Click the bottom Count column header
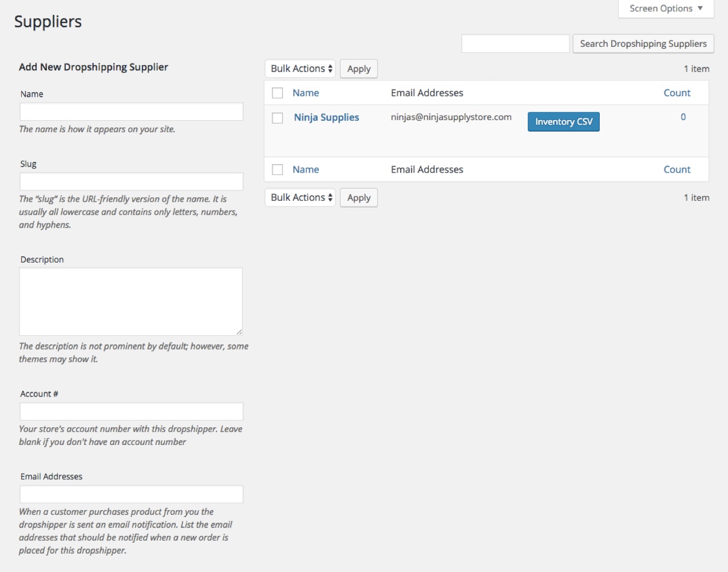The width and height of the screenshot is (728, 572). point(677,169)
